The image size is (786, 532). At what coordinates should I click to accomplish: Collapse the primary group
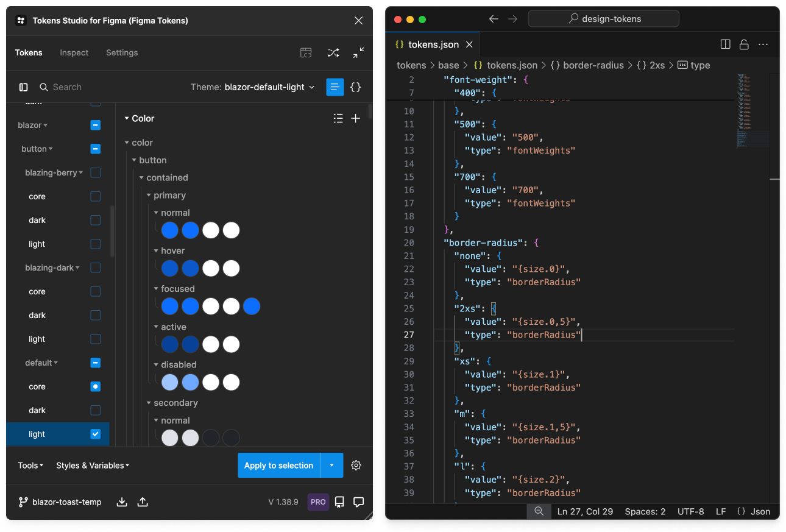coord(166,196)
